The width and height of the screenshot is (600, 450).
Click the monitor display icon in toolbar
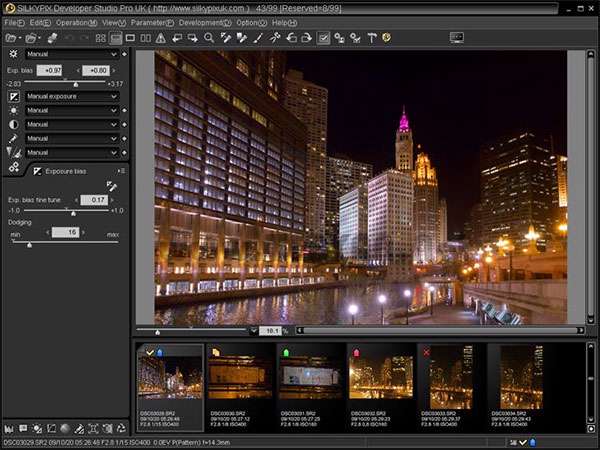point(457,38)
